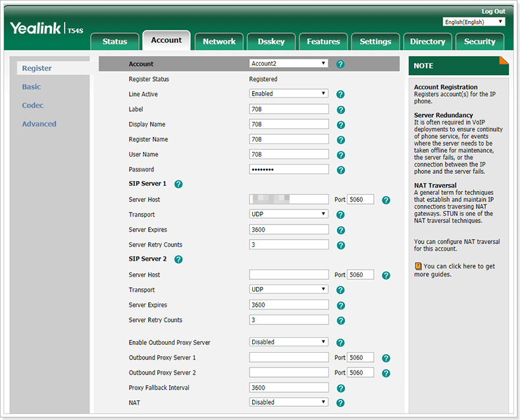
Task: Click help icon for Password field
Action: (x=340, y=171)
